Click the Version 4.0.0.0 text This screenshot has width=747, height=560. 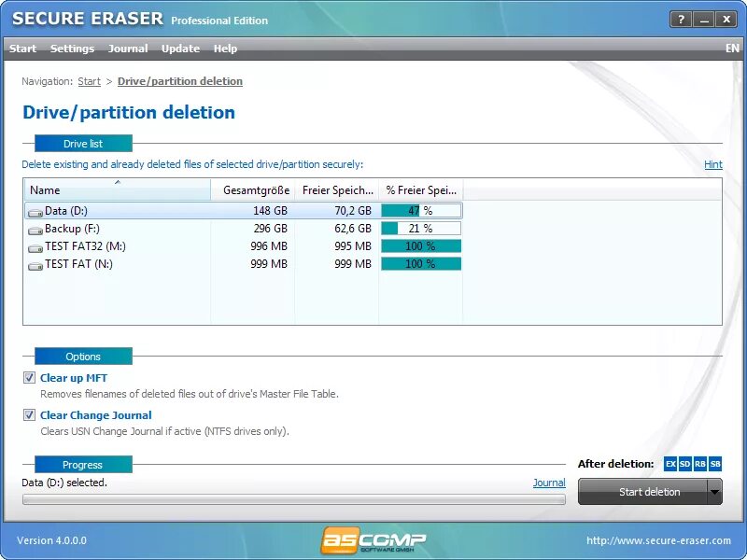tap(51, 540)
